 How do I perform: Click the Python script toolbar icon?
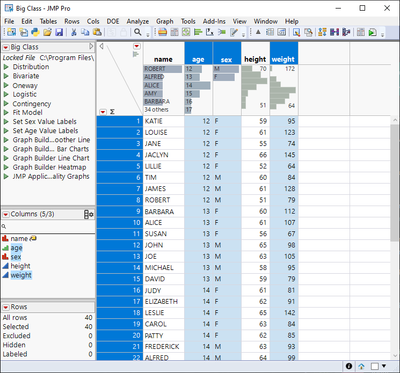coord(35,32)
